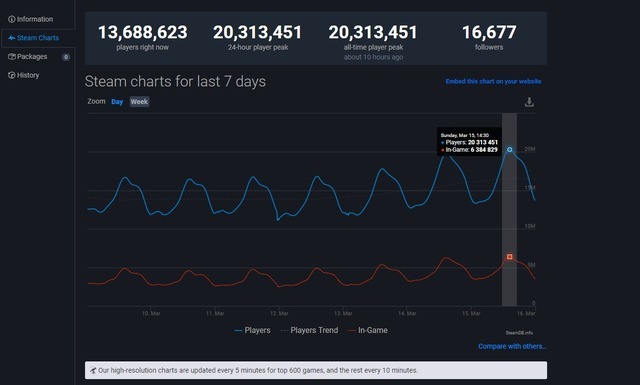Click the 13,688,623 players right now figure

[142, 33]
